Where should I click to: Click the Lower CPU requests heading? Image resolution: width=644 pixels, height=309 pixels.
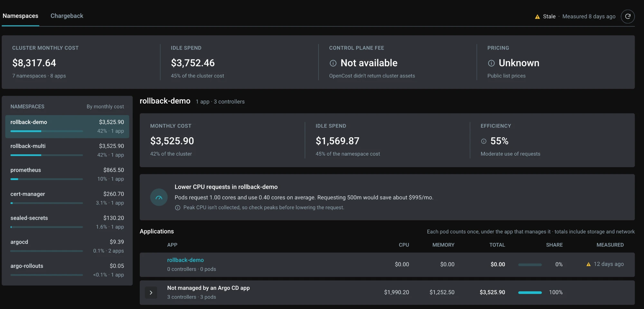[226, 187]
